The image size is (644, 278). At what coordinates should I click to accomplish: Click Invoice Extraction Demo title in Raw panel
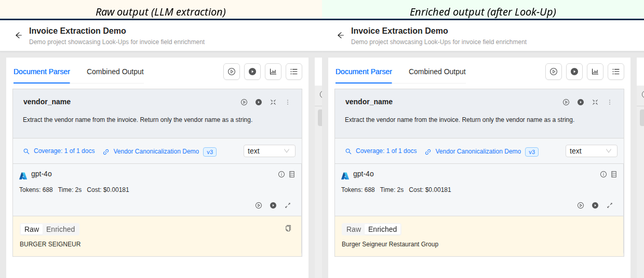pos(77,31)
